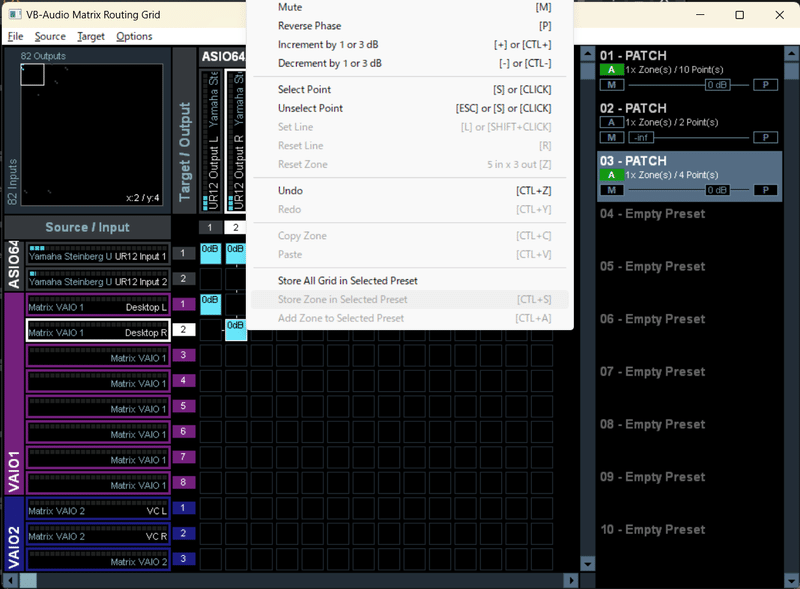Screen dimensions: 800x589
Task: Toggle phase P button of 03 - PATCH
Action: click(765, 190)
